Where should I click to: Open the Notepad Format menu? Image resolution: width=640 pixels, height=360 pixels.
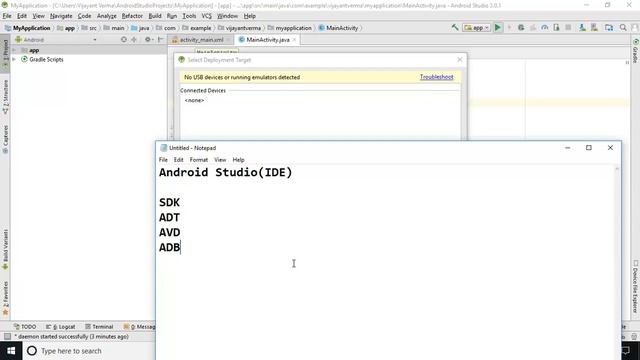[199, 160]
